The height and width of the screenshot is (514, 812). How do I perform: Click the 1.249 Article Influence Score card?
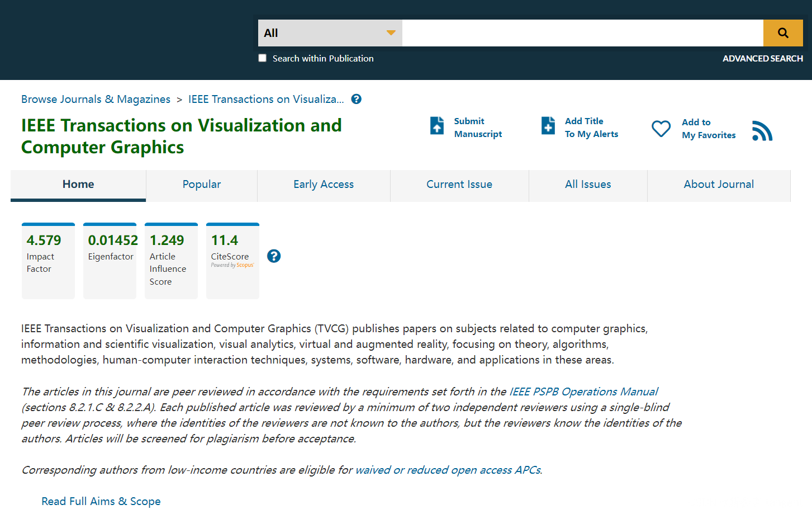pyautogui.click(x=171, y=261)
